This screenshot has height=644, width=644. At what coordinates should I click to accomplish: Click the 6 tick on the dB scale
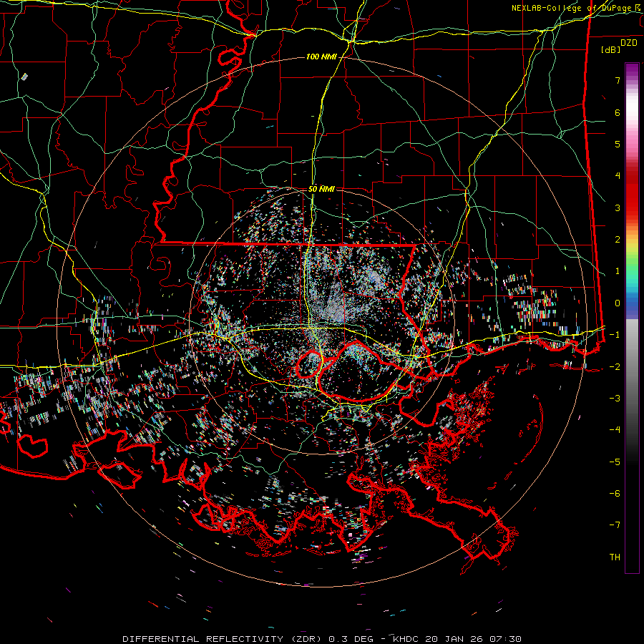[618, 112]
